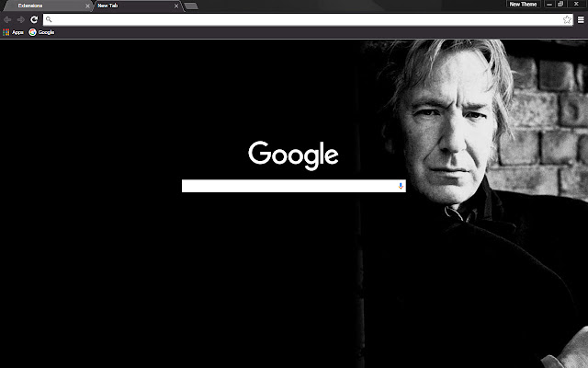Screen dimensions: 588x368
Task: Close the Chrome window
Action: point(576,4)
